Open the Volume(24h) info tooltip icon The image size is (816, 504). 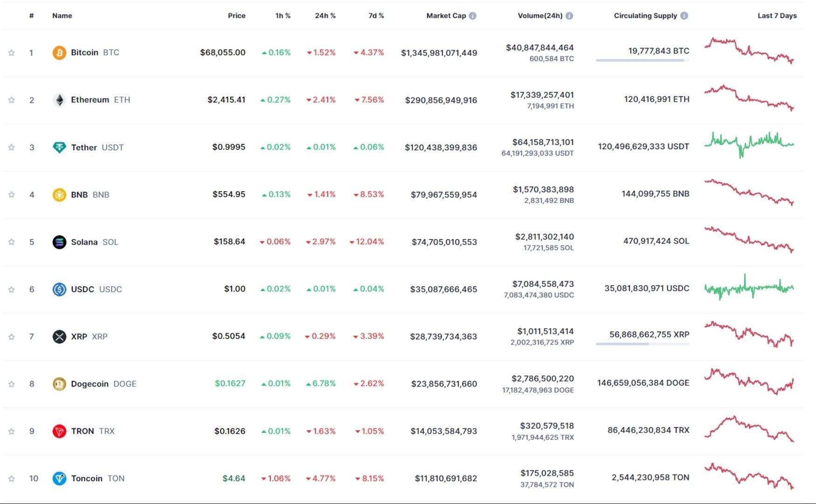click(x=569, y=15)
